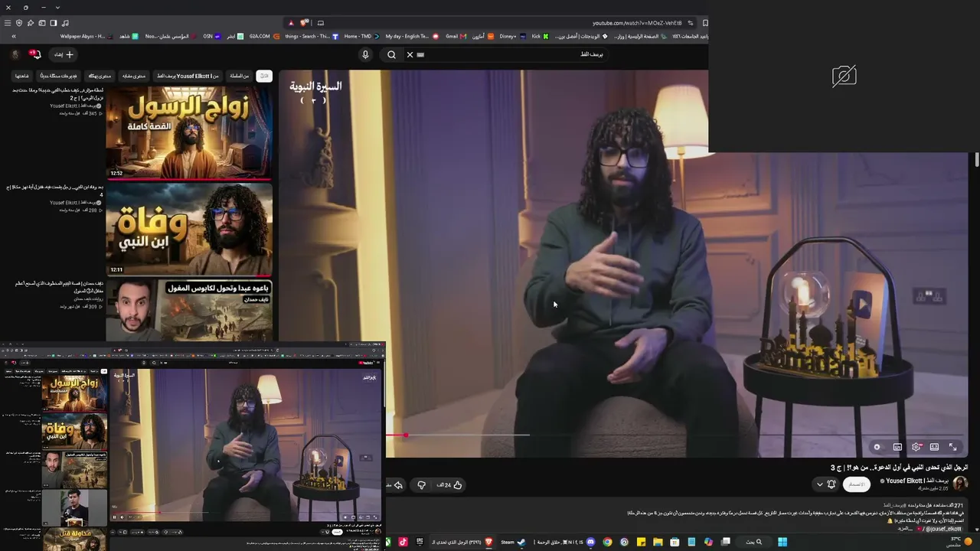
Task: Open the 'زواج الرسول' video thumbnail
Action: (189, 132)
